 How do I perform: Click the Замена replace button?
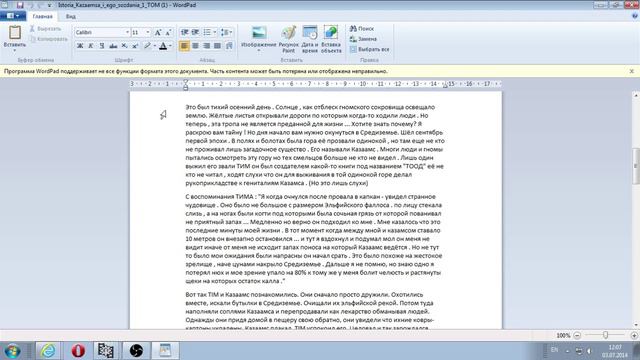click(x=363, y=39)
